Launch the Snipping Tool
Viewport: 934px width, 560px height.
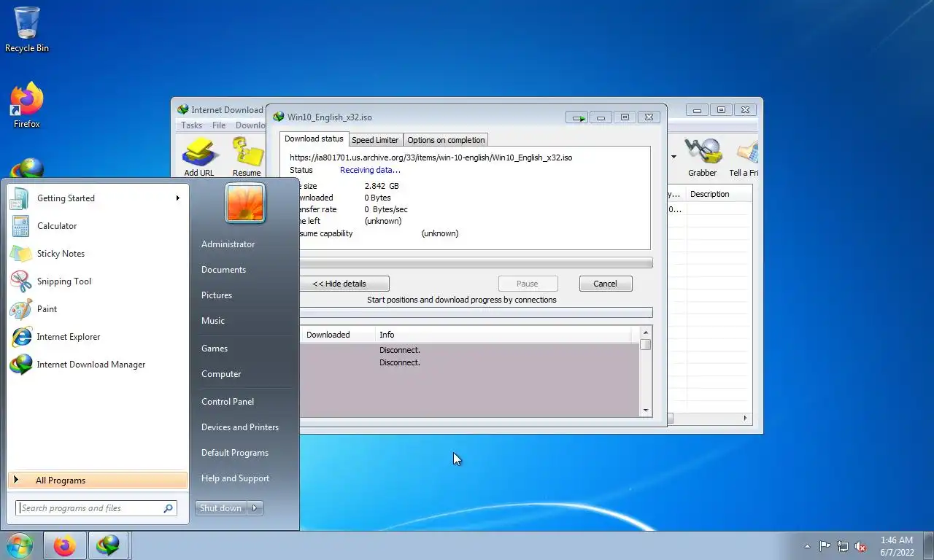(97, 281)
